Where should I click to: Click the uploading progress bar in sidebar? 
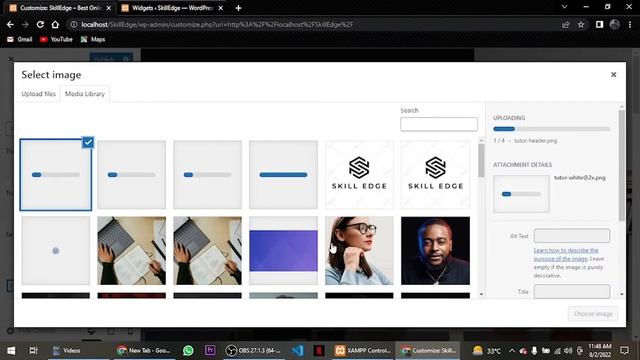[x=551, y=129]
